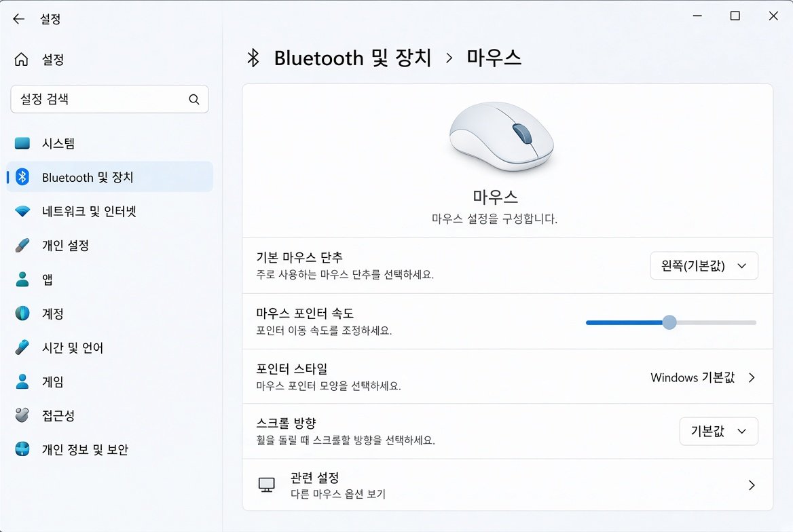This screenshot has width=793, height=532.
Task: Click the 게임 sidebar icon
Action: coord(22,381)
